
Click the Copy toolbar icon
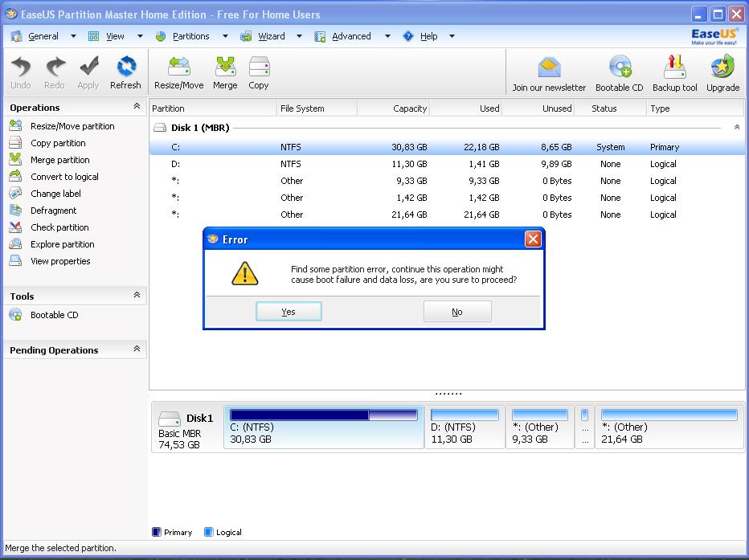pyautogui.click(x=259, y=67)
